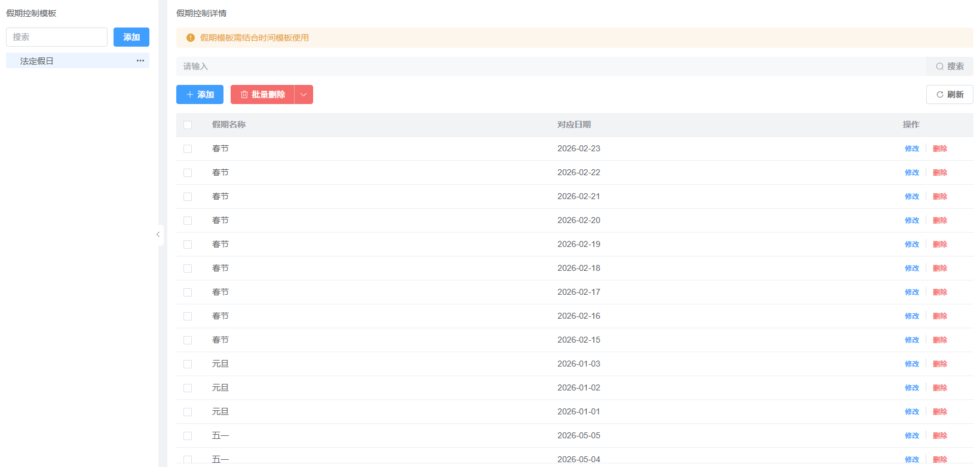Click the 添加 button beside template search
This screenshot has height=467, width=980.
click(x=131, y=37)
